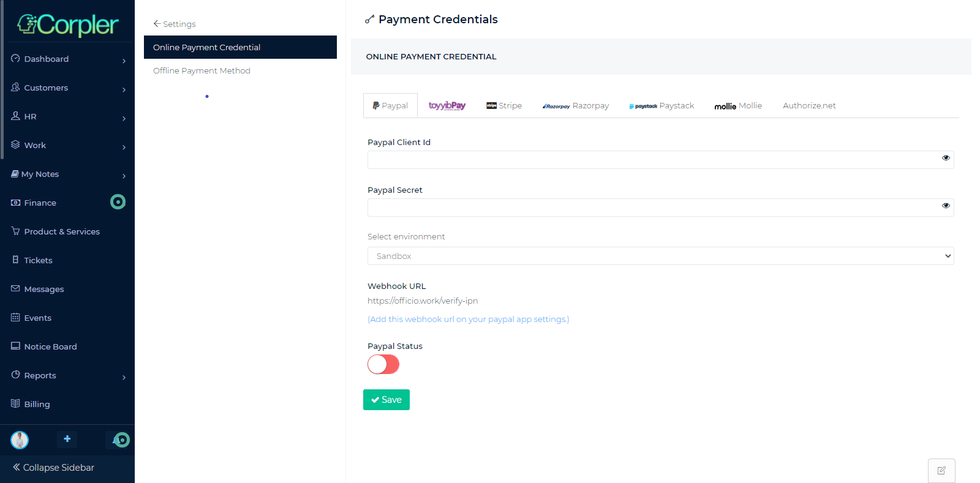Viewport: 980px width, 483px height.
Task: Reveal the Paypal Secret using the eye icon
Action: (946, 206)
